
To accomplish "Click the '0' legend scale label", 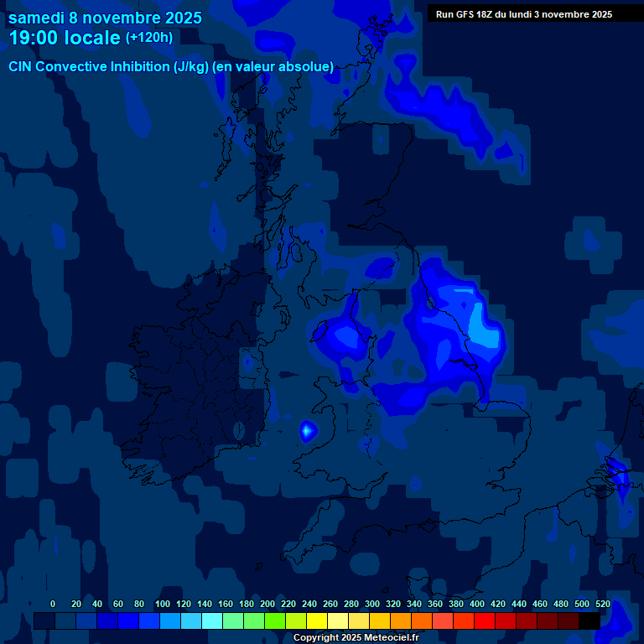I will click(53, 604).
